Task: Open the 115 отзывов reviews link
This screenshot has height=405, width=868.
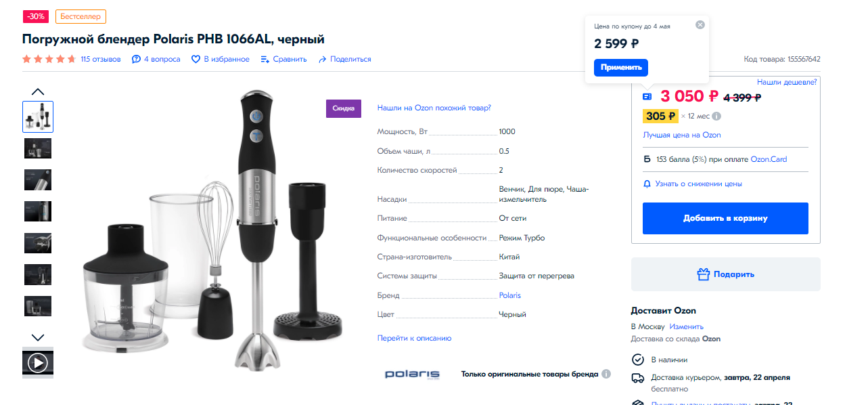Action: [101, 60]
